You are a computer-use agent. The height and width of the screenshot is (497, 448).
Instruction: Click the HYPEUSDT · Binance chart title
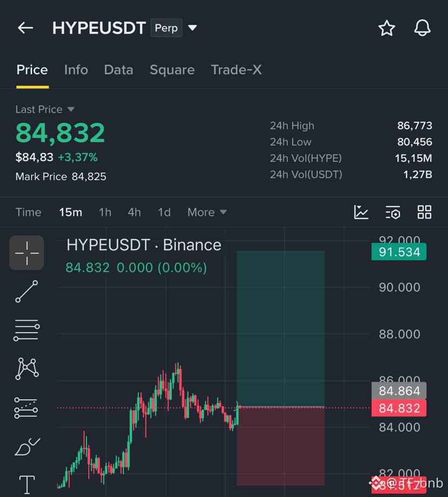143,245
